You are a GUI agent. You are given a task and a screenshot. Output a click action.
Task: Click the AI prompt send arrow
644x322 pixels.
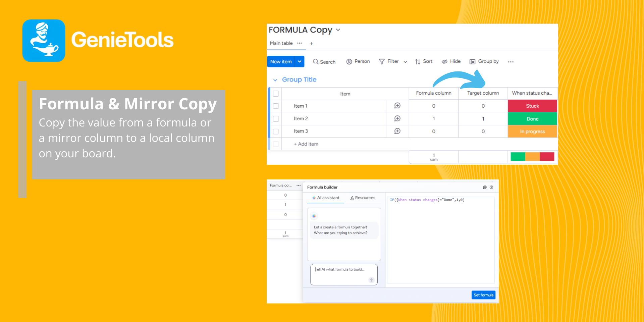click(x=371, y=280)
